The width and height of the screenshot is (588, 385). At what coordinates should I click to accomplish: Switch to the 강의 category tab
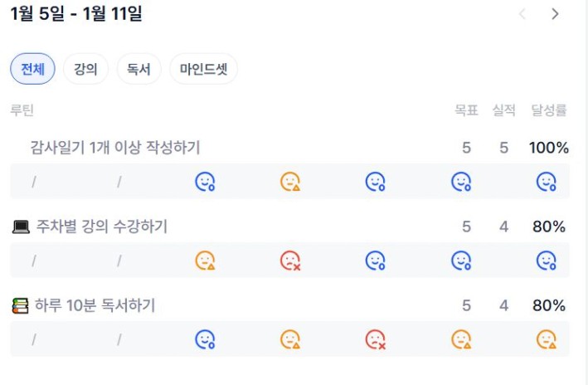tap(85, 69)
